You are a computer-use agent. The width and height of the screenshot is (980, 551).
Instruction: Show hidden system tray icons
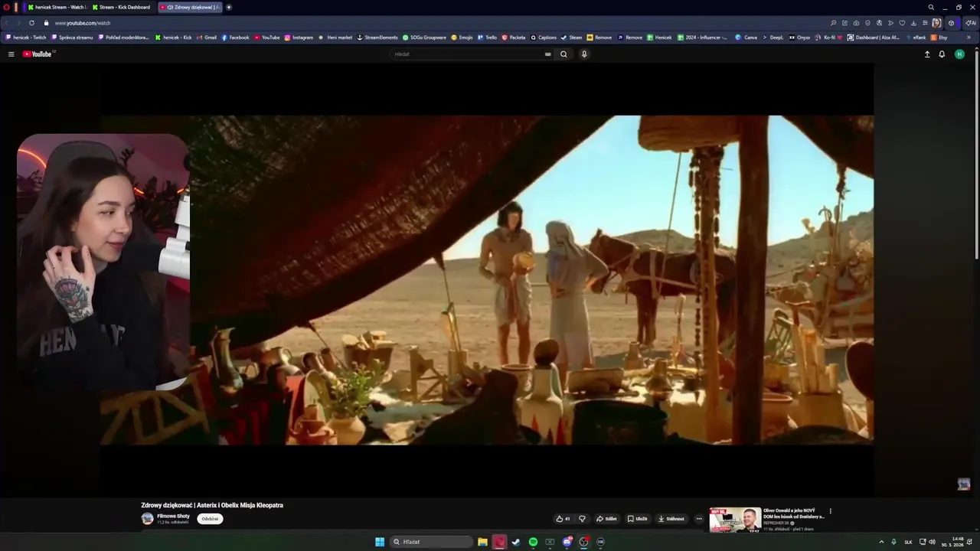point(881,542)
